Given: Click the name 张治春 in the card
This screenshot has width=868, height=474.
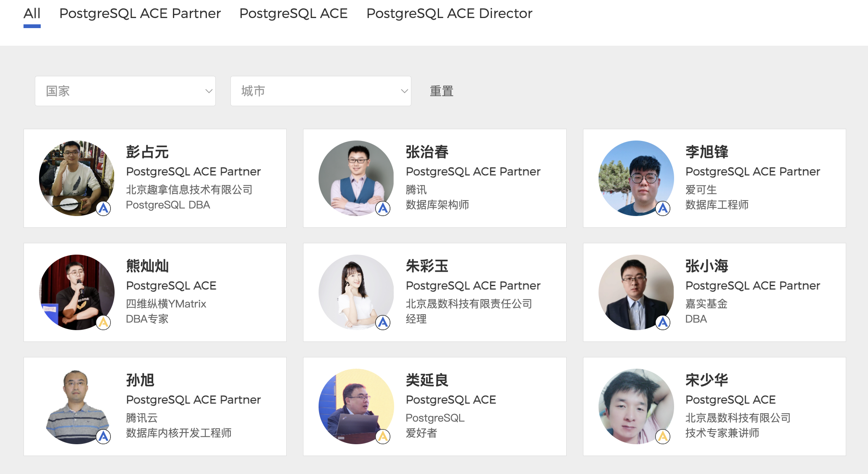Looking at the screenshot, I should pyautogui.click(x=427, y=152).
